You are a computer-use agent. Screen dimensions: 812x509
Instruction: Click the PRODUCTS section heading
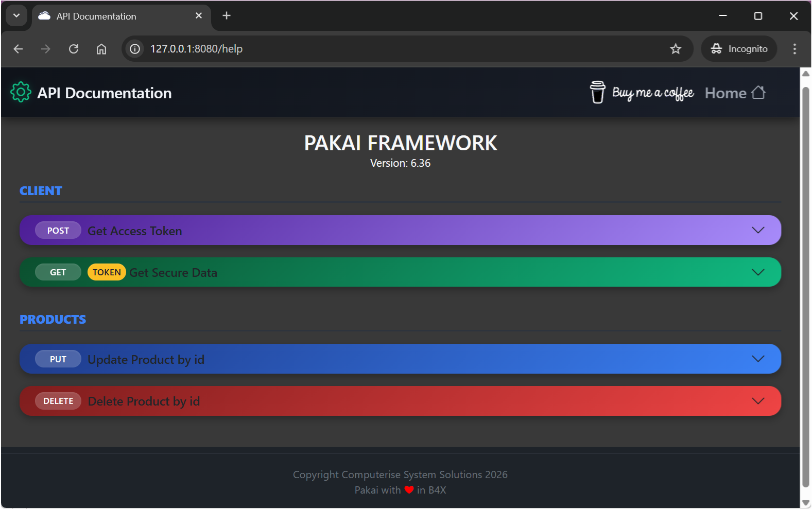point(53,320)
